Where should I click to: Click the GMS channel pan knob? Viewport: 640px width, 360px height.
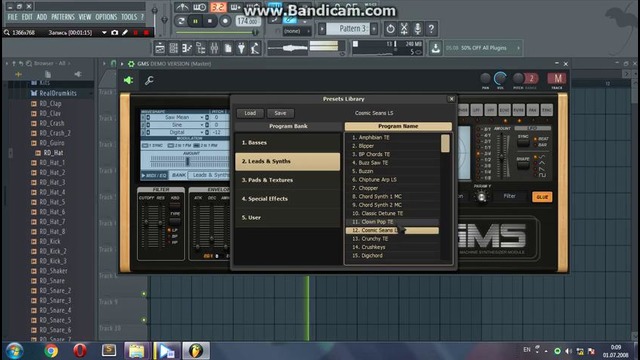485,78
